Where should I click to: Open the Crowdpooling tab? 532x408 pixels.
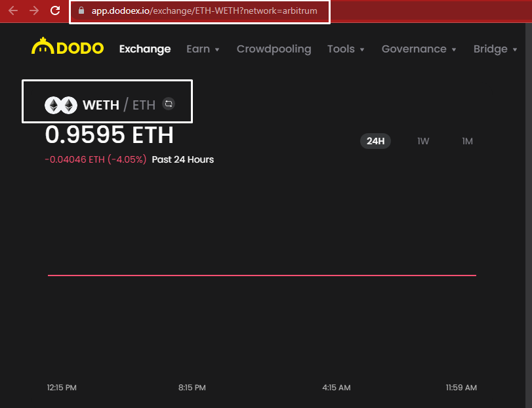click(274, 49)
